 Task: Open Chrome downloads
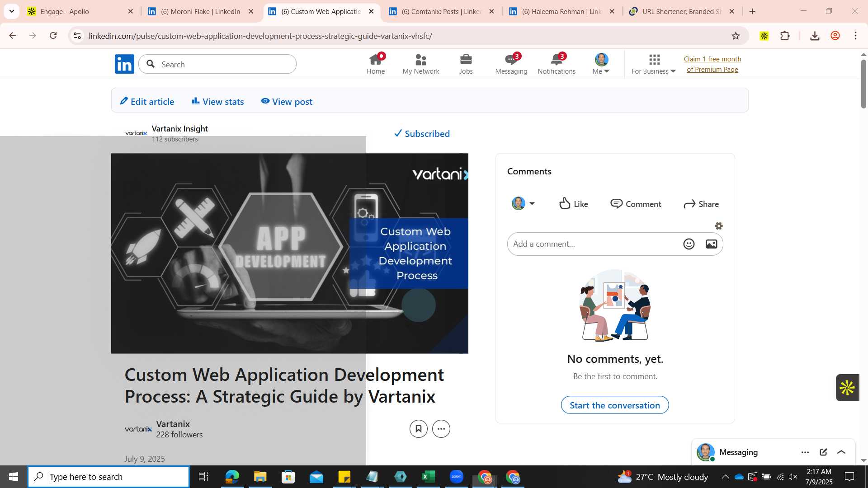815,36
